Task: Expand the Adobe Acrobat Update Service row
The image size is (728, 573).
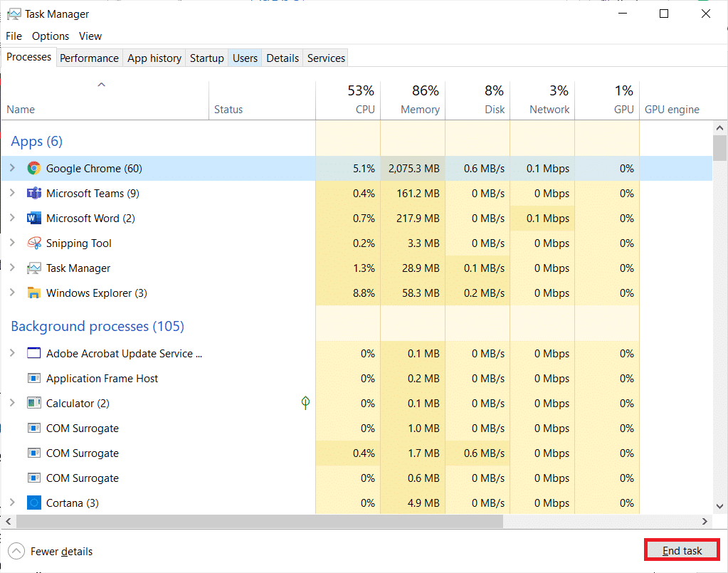Action: coord(13,353)
